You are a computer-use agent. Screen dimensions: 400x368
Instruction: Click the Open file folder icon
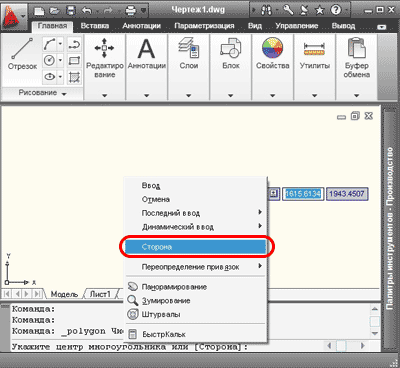click(54, 11)
